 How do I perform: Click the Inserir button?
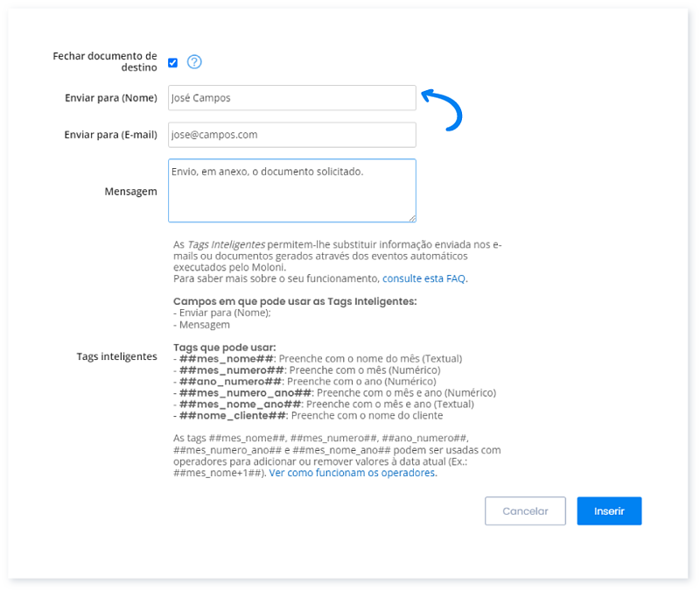pos(609,511)
